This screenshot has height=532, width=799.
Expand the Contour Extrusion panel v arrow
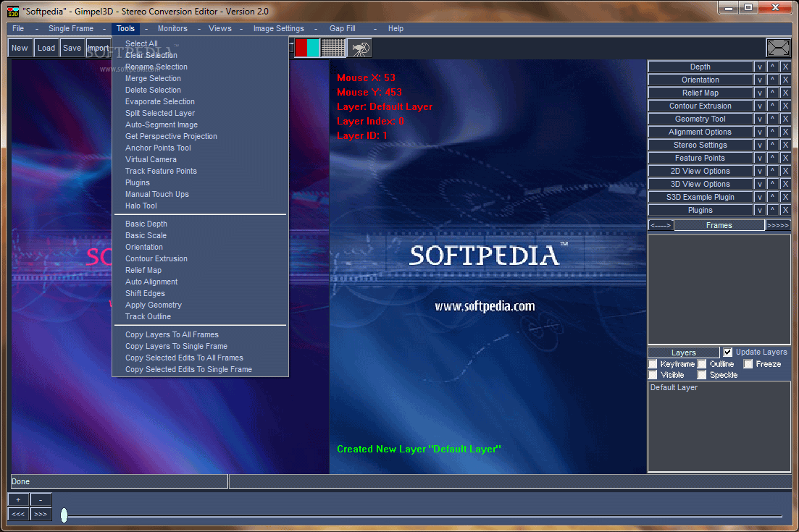pyautogui.click(x=760, y=106)
